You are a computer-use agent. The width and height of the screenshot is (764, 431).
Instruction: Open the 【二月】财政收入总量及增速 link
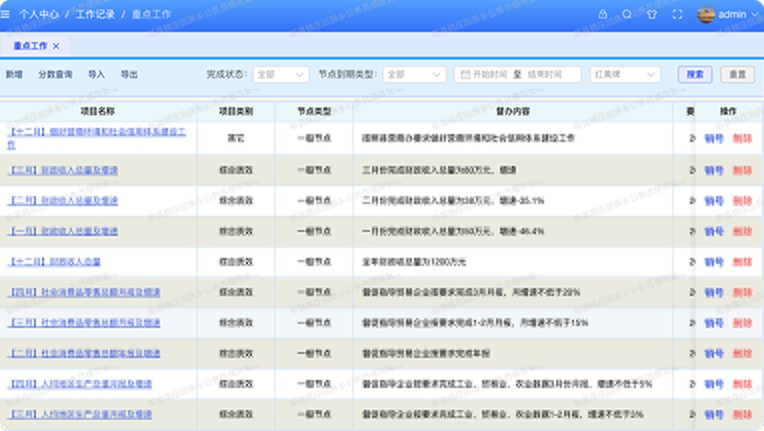coord(63,201)
